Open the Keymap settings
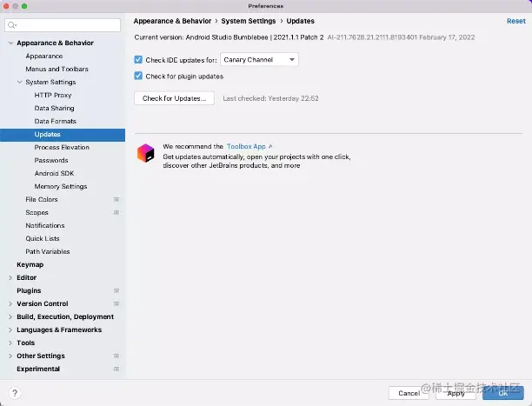The width and height of the screenshot is (532, 406). (x=30, y=265)
